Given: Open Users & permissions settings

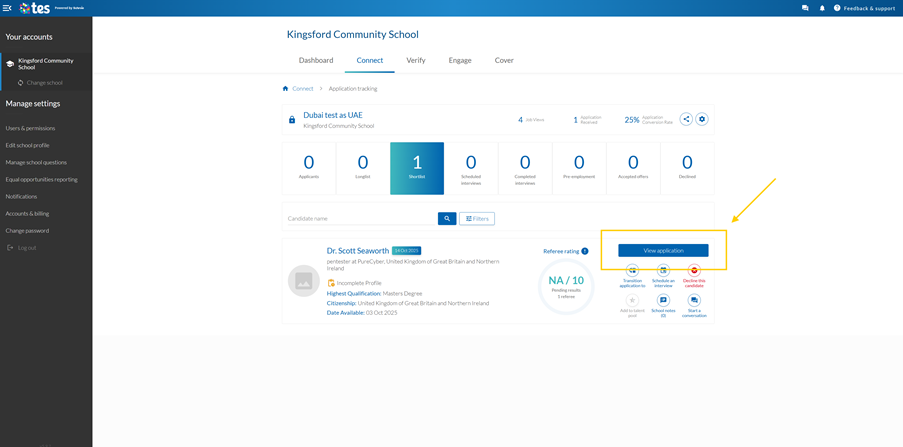Looking at the screenshot, I should [x=31, y=128].
